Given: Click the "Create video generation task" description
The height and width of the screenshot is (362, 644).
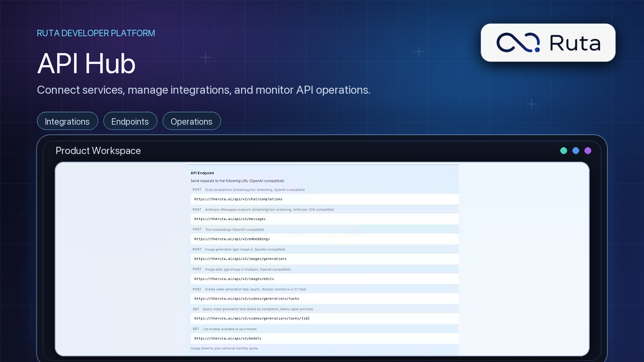Looking at the screenshot, I should [256, 289].
